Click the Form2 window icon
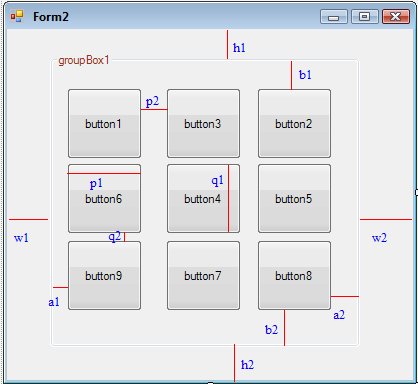The width and height of the screenshot is (418, 384). [17, 16]
